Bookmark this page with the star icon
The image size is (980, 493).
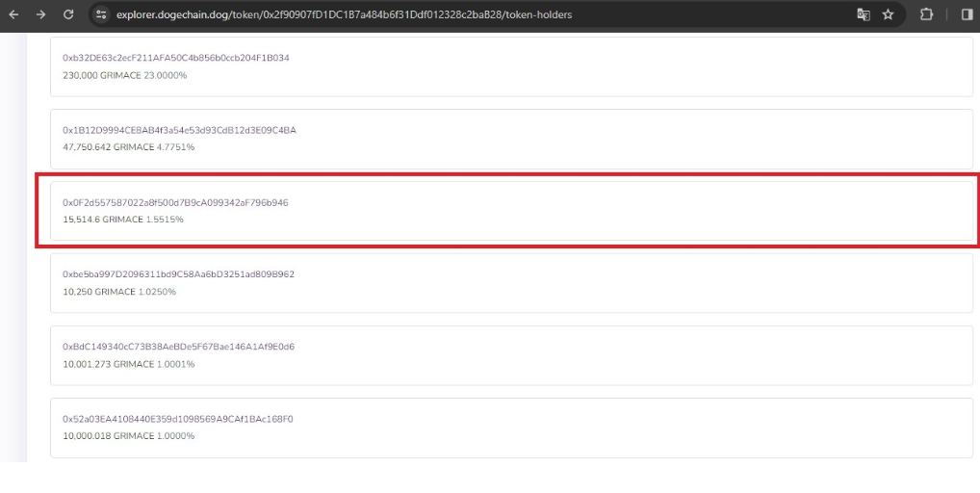point(889,15)
